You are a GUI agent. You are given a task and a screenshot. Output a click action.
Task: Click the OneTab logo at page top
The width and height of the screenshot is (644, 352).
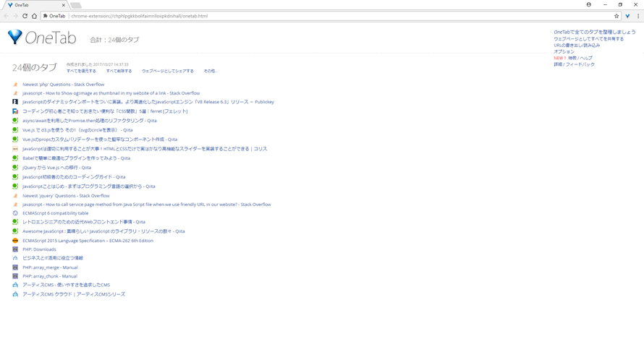(42, 38)
